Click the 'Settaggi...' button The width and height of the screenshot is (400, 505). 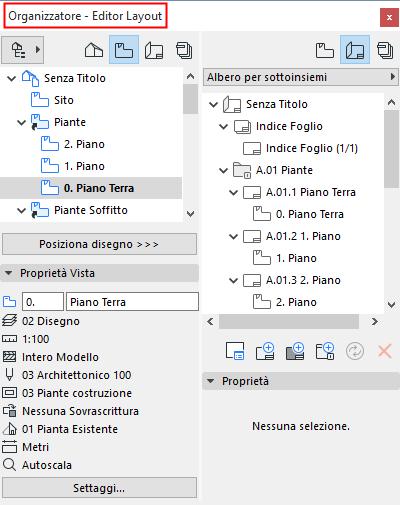[x=99, y=488]
